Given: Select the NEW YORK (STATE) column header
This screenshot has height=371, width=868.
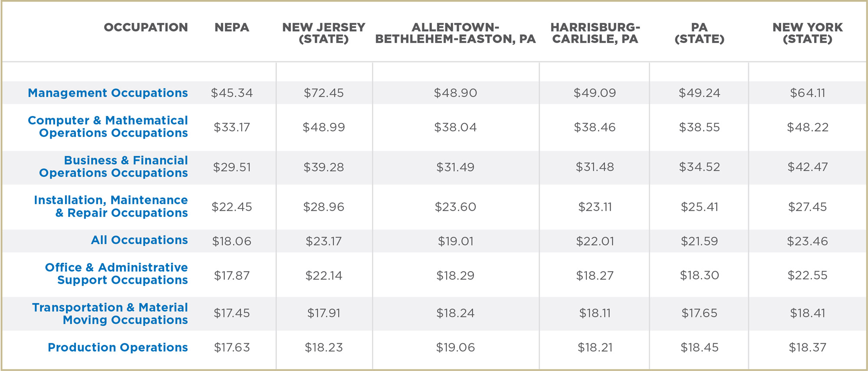Looking at the screenshot, I should 807,33.
